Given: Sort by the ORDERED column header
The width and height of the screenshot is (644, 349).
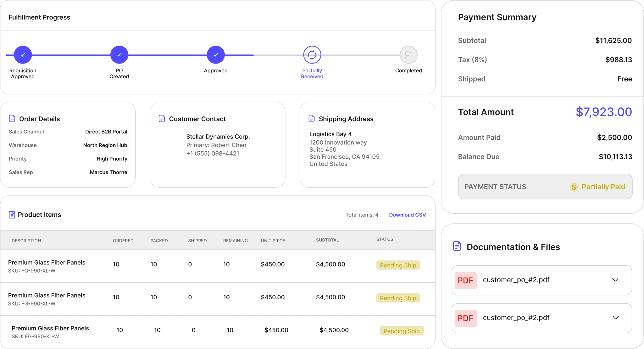Looking at the screenshot, I should (x=123, y=241).
